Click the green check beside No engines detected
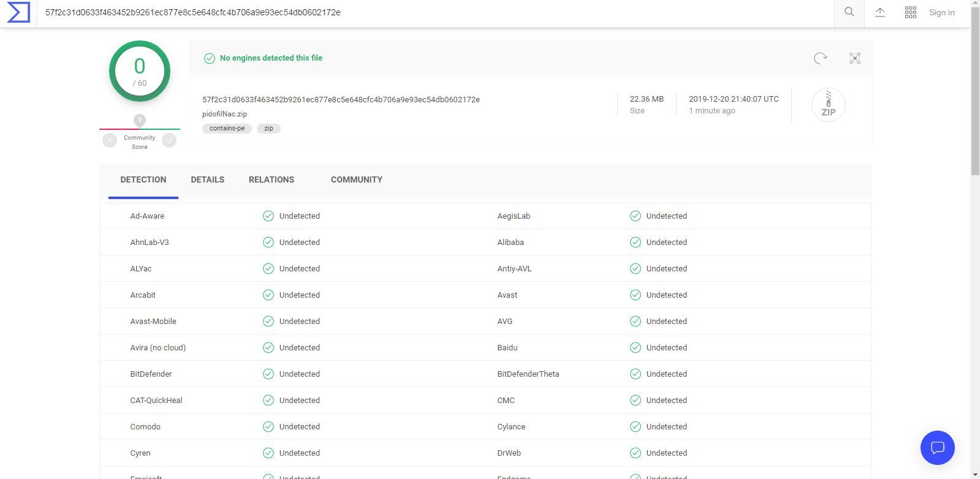The width and height of the screenshot is (980, 479). point(210,58)
